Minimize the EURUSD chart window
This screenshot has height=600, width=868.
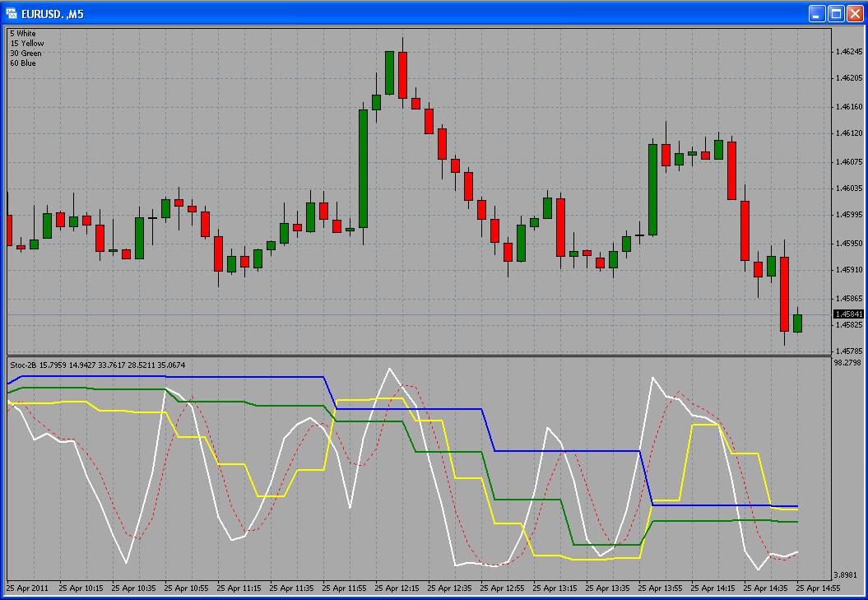[x=816, y=13]
